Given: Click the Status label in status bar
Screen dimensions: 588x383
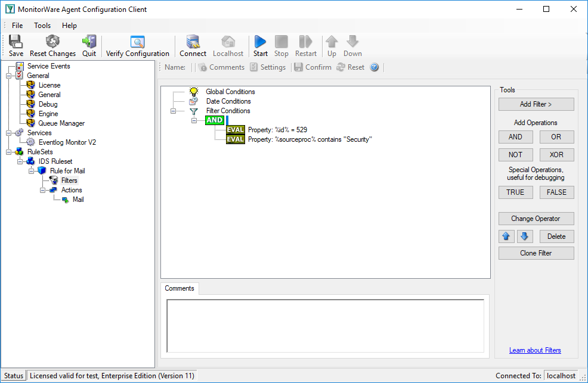Looking at the screenshot, I should (x=14, y=375).
